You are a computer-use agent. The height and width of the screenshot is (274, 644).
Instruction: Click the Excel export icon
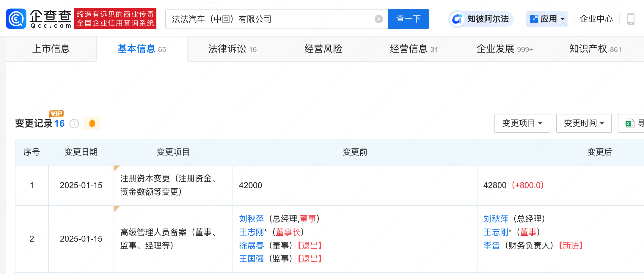[x=629, y=123]
